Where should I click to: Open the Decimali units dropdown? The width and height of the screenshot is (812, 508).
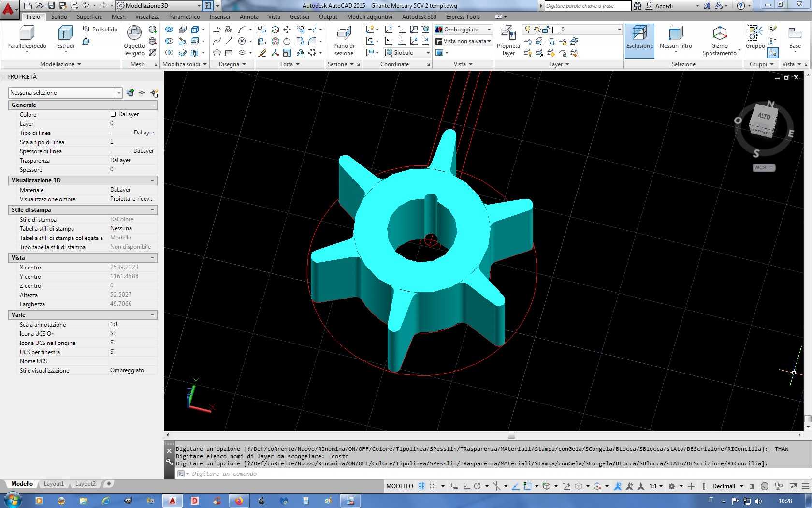[727, 486]
